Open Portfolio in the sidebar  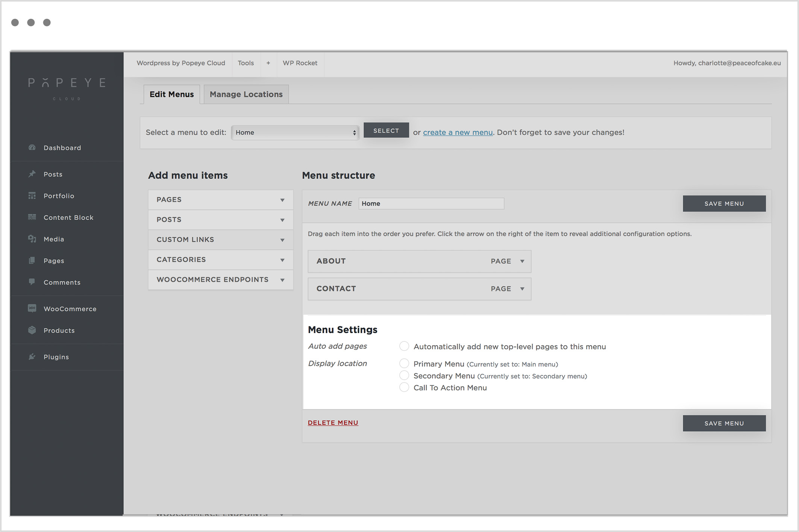tap(59, 196)
